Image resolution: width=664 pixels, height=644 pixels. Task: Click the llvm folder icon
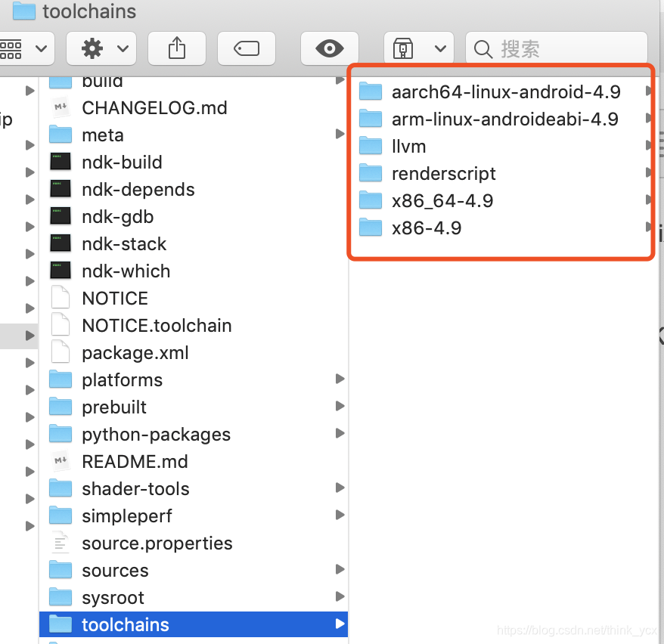pos(371,146)
